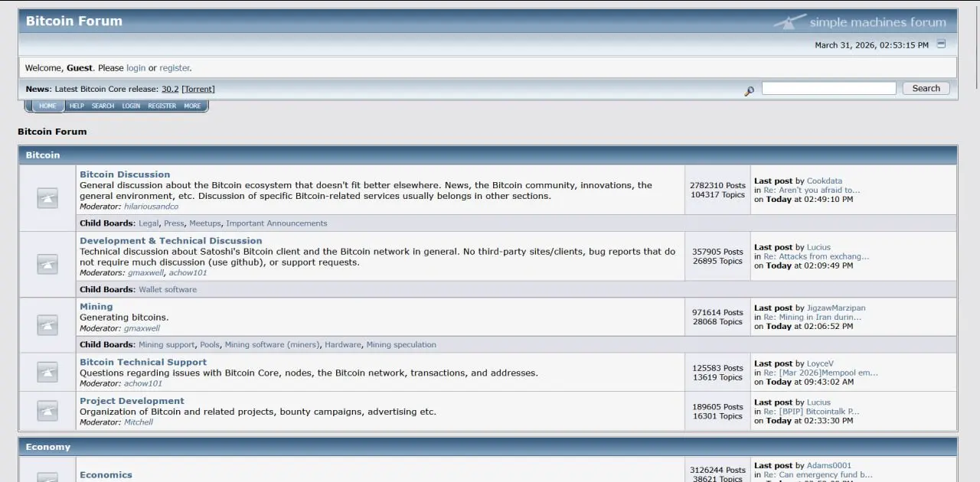The height and width of the screenshot is (482, 980).
Task: View moderator achow101 under Development board
Action: click(188, 273)
